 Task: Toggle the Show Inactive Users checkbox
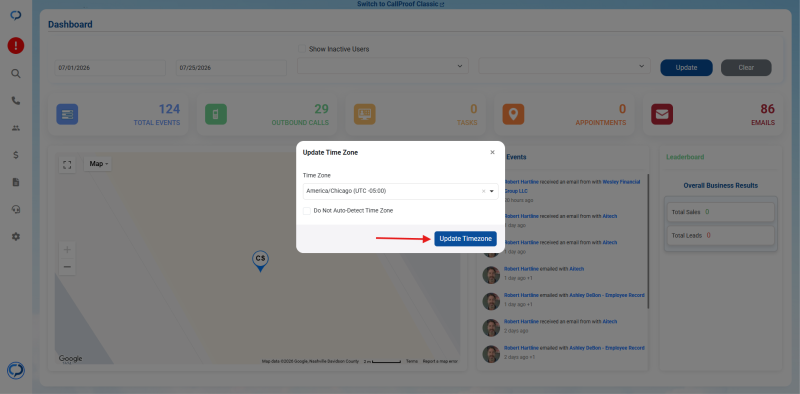[x=302, y=49]
